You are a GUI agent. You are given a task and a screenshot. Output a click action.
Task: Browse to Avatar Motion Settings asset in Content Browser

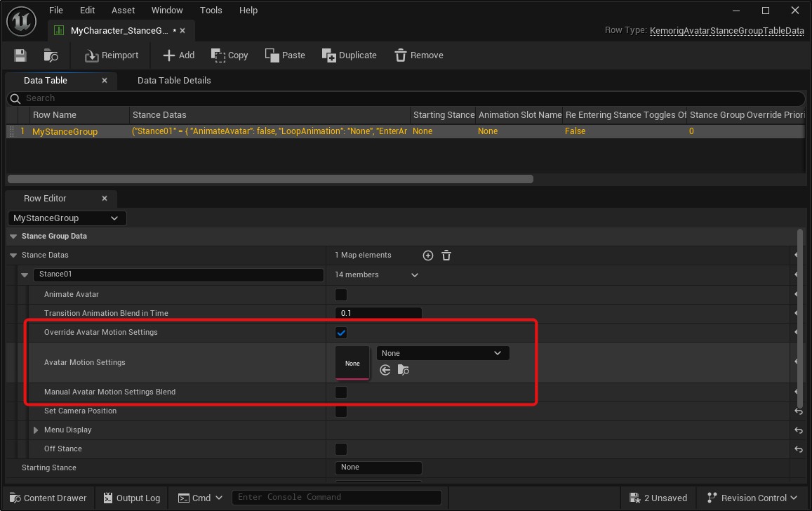click(404, 370)
